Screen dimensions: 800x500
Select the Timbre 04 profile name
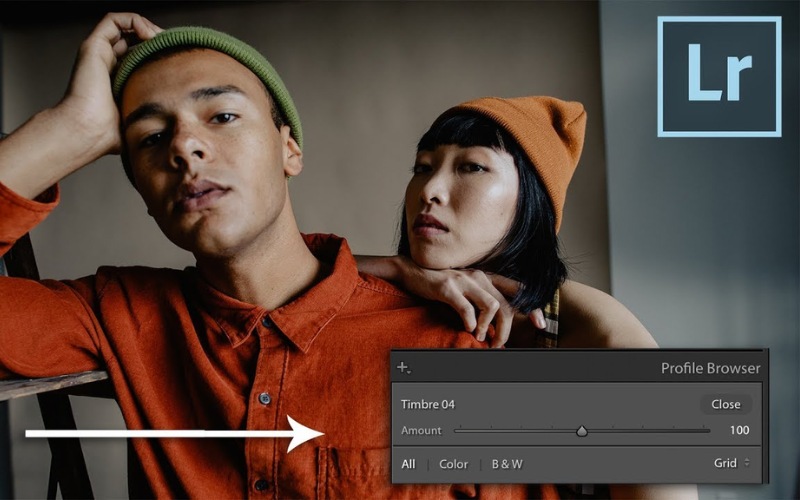(427, 405)
